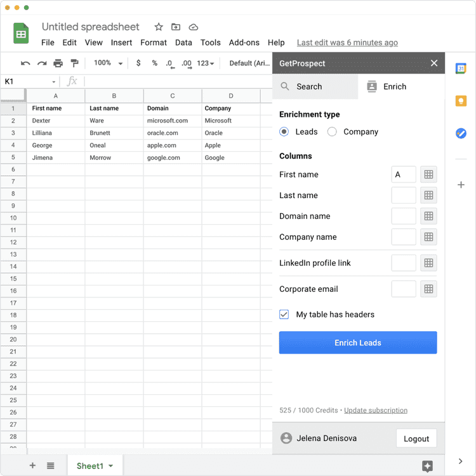The width and height of the screenshot is (476, 476).
Task: Click the Last name column input
Action: [404, 195]
